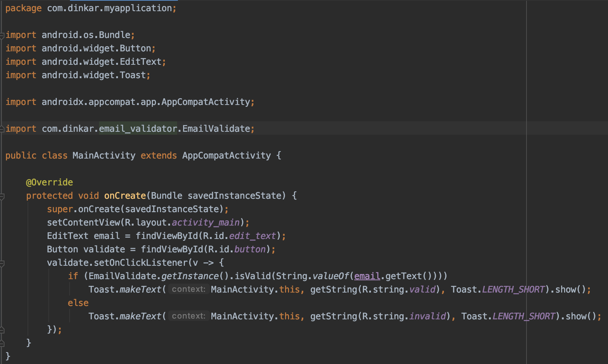Click 'MainActivity' in the class declaration

[x=104, y=156]
